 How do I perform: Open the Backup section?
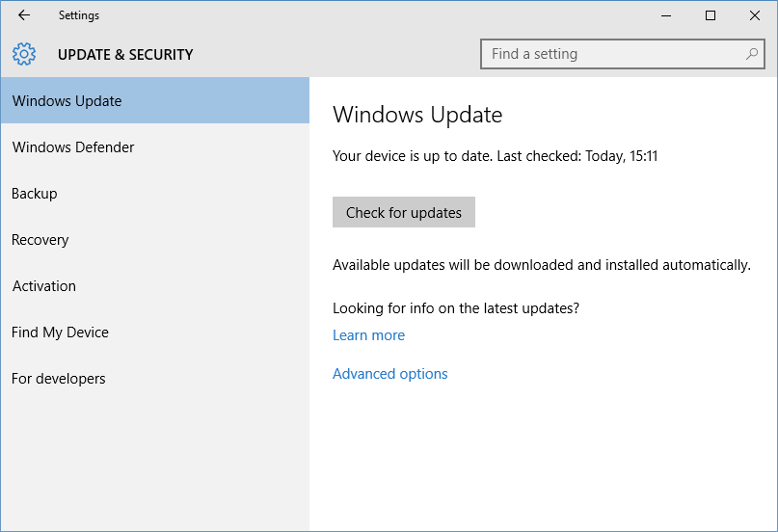[155, 194]
